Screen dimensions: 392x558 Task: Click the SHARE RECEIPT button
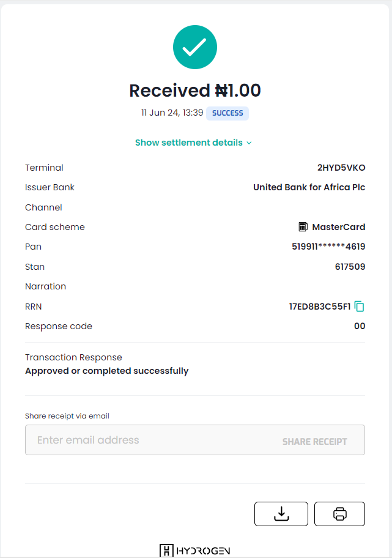(315, 441)
